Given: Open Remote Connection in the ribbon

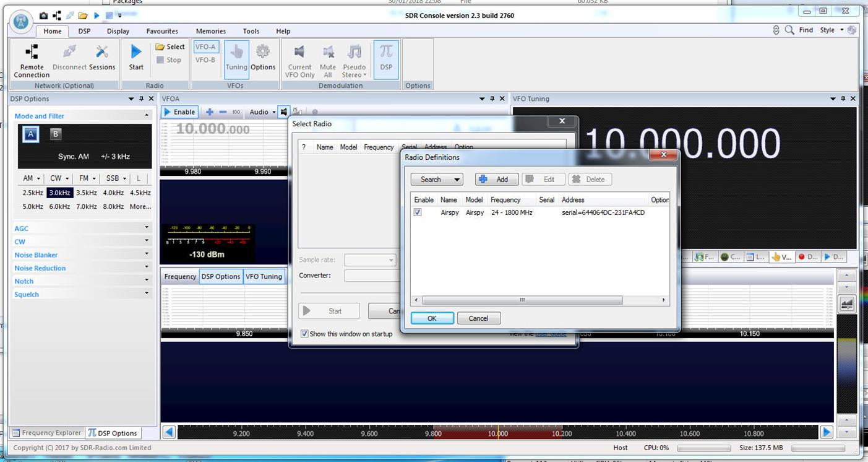Looking at the screenshot, I should tap(32, 61).
